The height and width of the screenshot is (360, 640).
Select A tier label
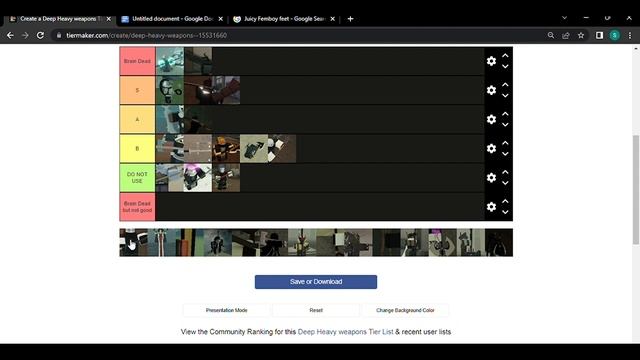click(x=137, y=119)
